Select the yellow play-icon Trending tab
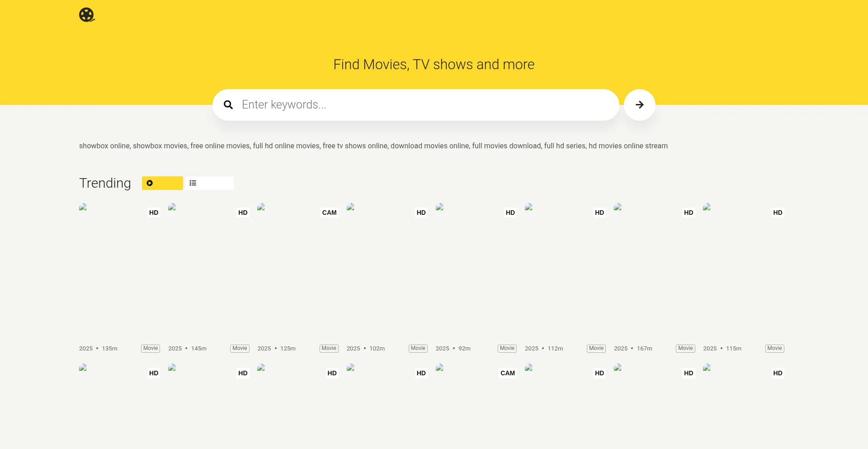The height and width of the screenshot is (449, 868). point(162,183)
